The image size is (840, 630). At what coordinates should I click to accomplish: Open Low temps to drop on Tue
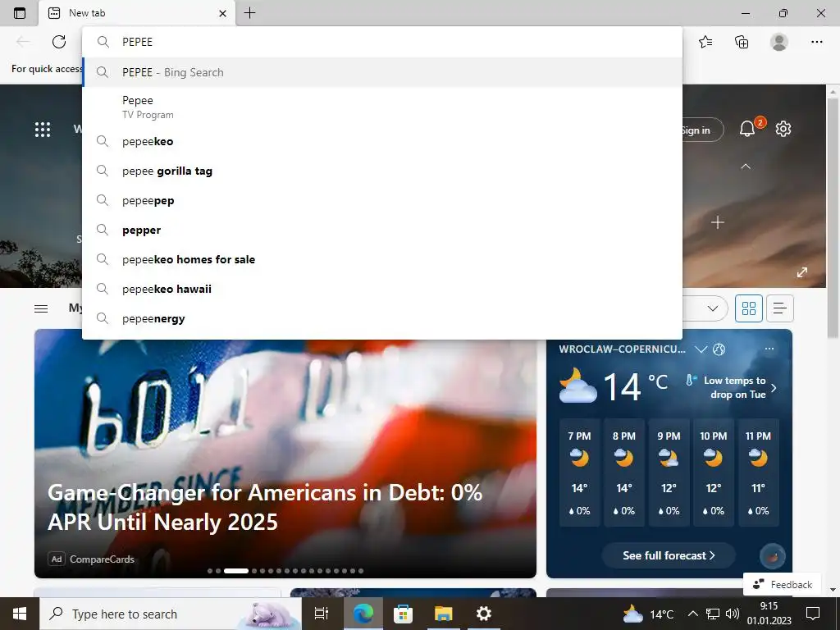coord(732,387)
